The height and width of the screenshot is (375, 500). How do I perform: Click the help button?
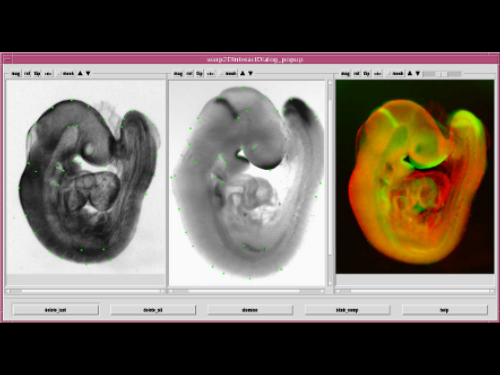(x=445, y=310)
